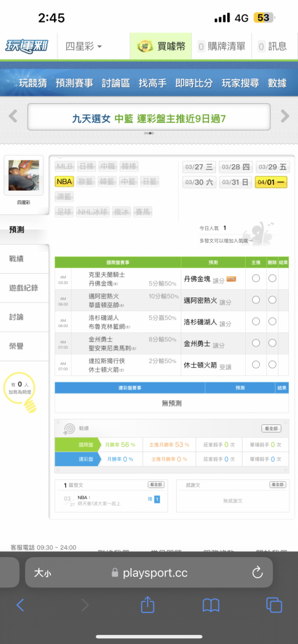Select 主推 radio for 洛杉磯湖人
The height and width of the screenshot is (644, 298).
pyautogui.click(x=256, y=321)
